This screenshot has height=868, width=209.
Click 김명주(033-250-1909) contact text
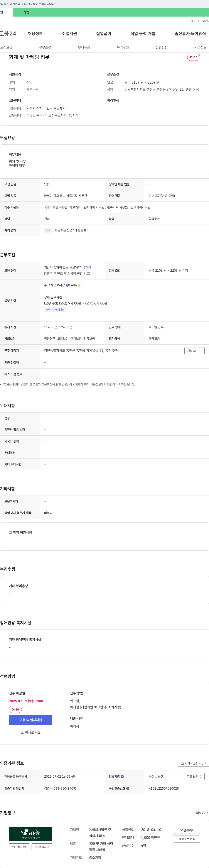pyautogui.click(x=60, y=788)
